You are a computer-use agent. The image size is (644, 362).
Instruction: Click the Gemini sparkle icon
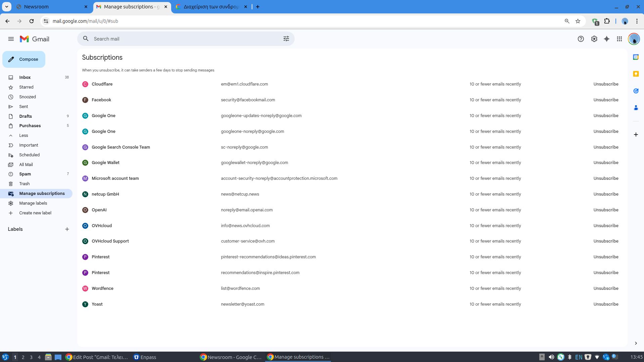point(606,39)
